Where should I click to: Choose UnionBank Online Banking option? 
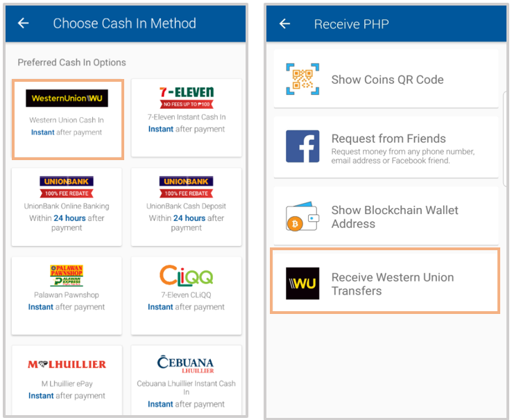point(67,207)
